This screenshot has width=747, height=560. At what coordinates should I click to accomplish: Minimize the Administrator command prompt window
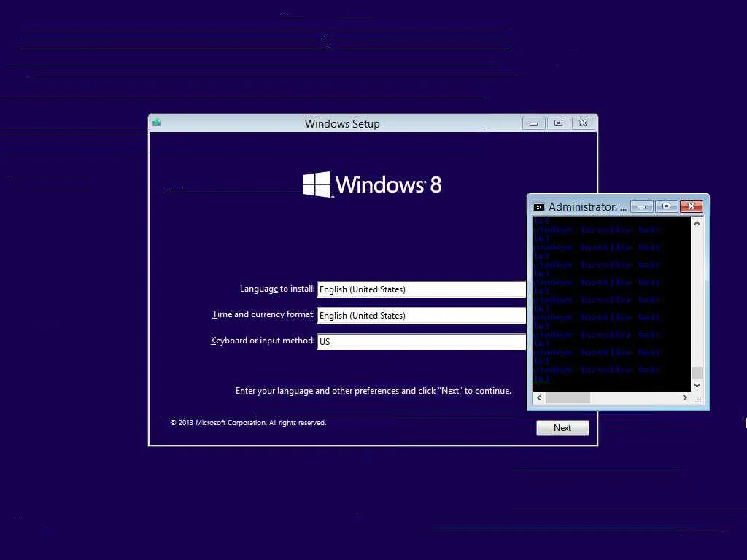[x=642, y=206]
